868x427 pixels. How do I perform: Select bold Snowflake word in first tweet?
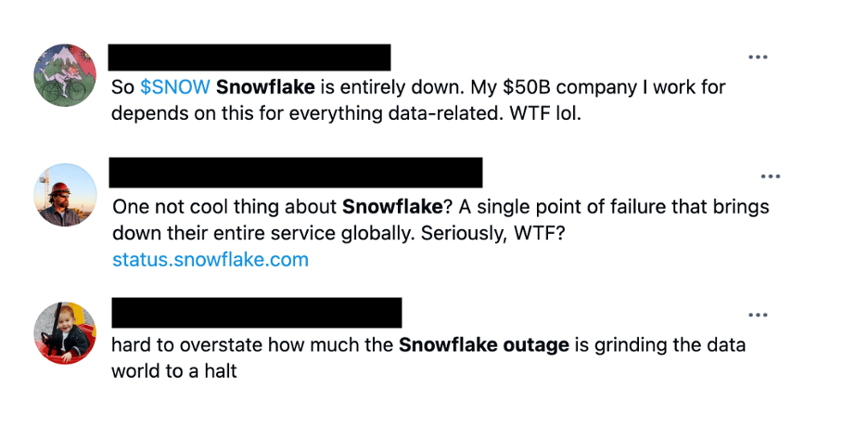click(265, 87)
